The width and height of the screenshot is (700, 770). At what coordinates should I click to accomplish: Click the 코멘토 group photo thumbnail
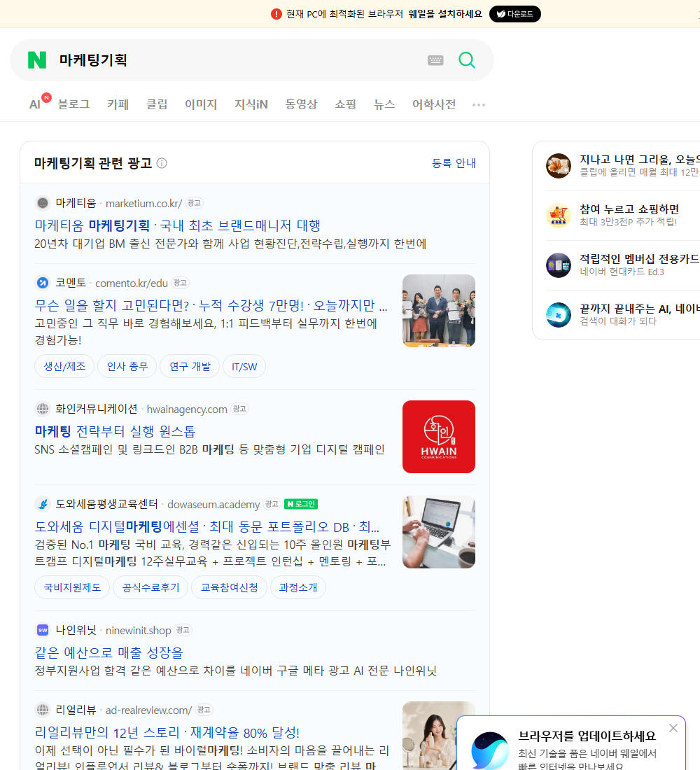[439, 311]
